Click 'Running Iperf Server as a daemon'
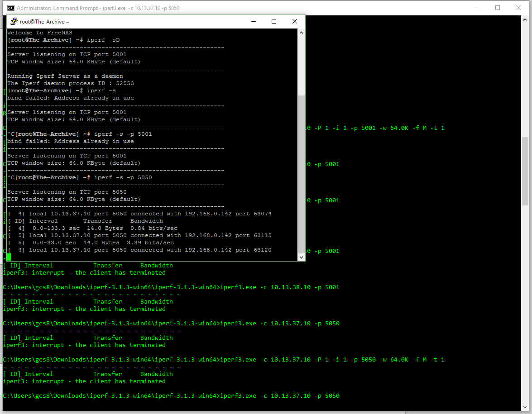The width and height of the screenshot is (532, 414). [x=65, y=76]
